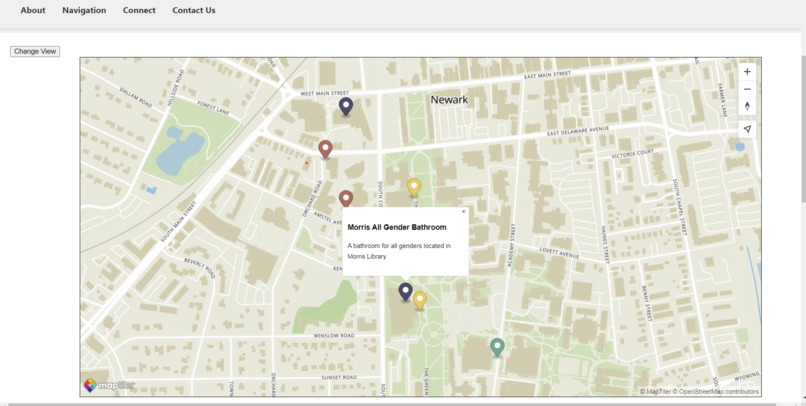806x406 pixels.
Task: Click the ORCHARD ROAD label
Action: click(x=312, y=197)
